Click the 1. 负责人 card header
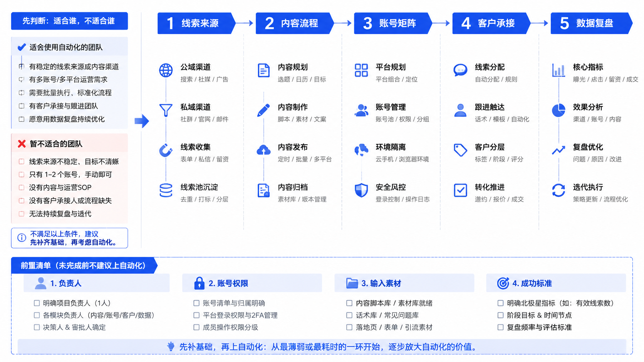 [96, 283]
